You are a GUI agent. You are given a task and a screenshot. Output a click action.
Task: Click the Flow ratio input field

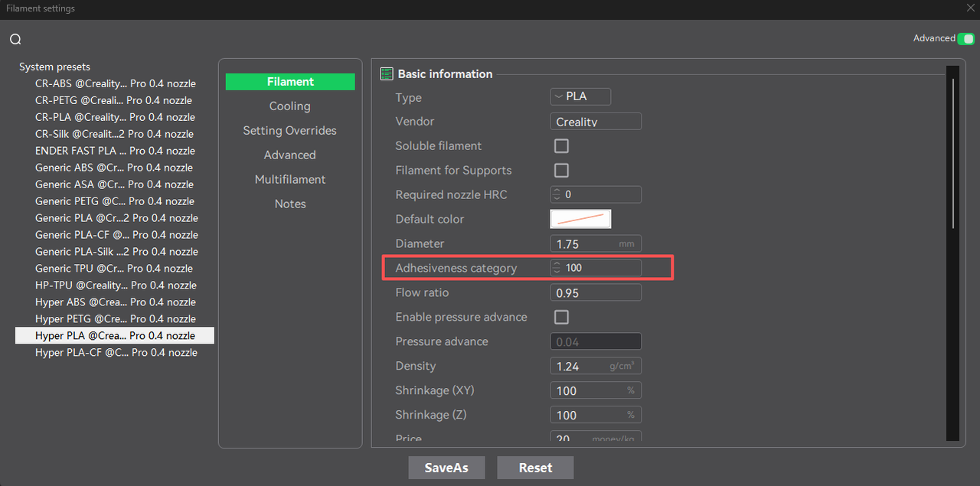pyautogui.click(x=595, y=292)
